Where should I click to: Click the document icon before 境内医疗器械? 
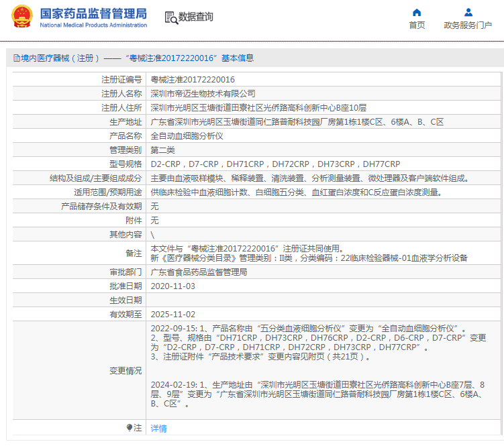click(x=16, y=58)
